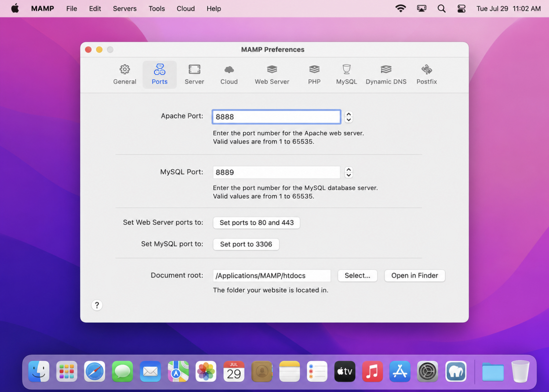Click into the MySQL Port field

point(276,172)
